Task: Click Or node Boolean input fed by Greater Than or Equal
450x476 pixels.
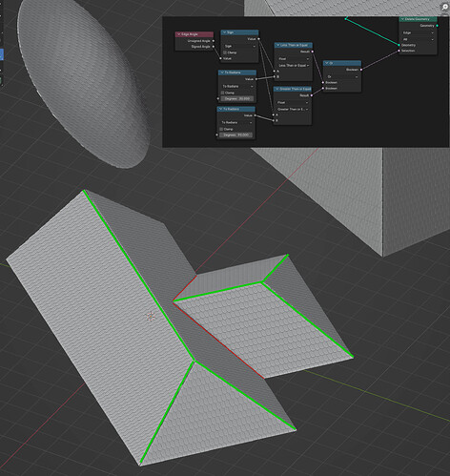Action: (323, 88)
